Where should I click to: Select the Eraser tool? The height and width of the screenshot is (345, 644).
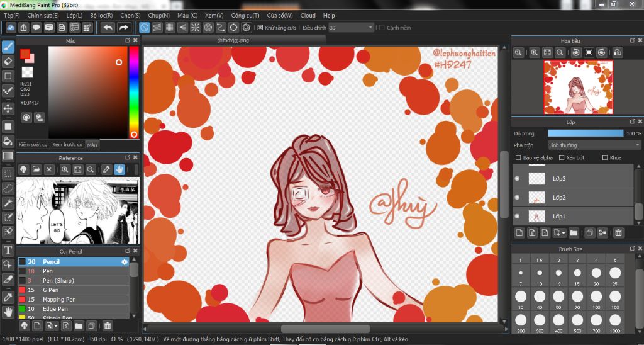pyautogui.click(x=8, y=62)
